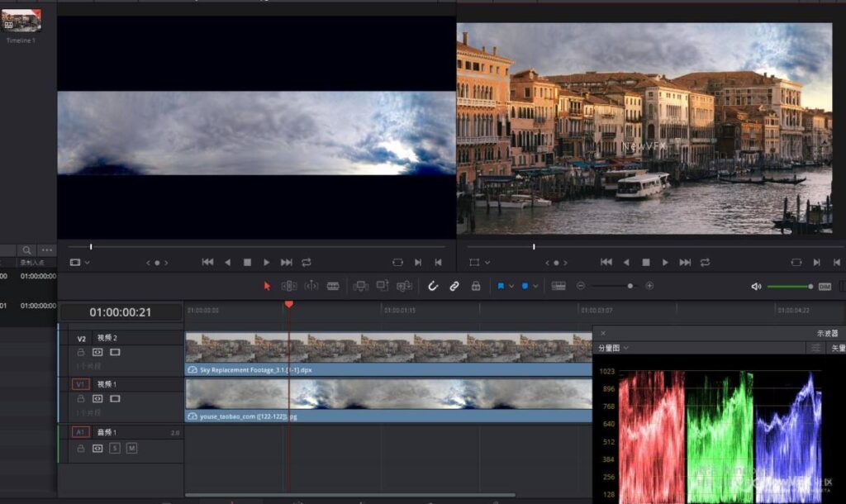Solo the A1 audio track
Viewport: 846px width, 504px height.
pos(114,449)
